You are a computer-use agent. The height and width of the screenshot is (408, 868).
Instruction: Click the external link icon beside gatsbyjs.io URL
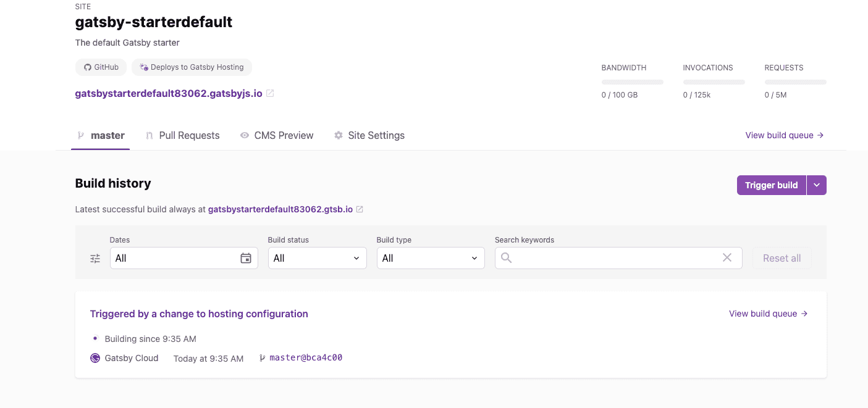[x=270, y=94]
